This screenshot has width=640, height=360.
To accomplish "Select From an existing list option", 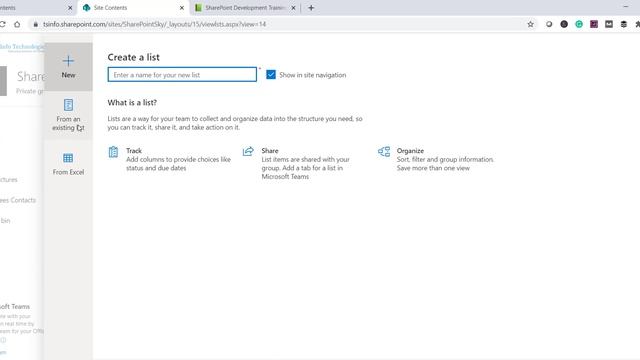I will click(x=68, y=115).
